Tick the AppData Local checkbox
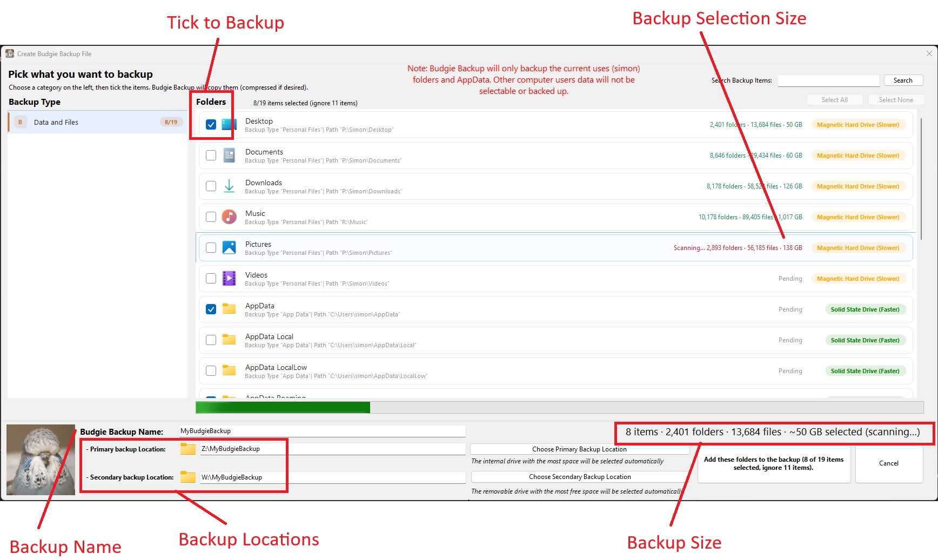This screenshot has height=560, width=938. (211, 340)
